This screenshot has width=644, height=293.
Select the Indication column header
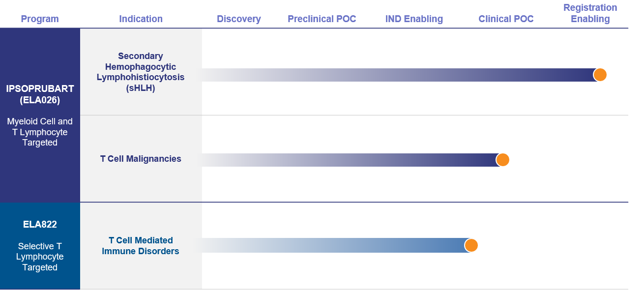point(141,19)
